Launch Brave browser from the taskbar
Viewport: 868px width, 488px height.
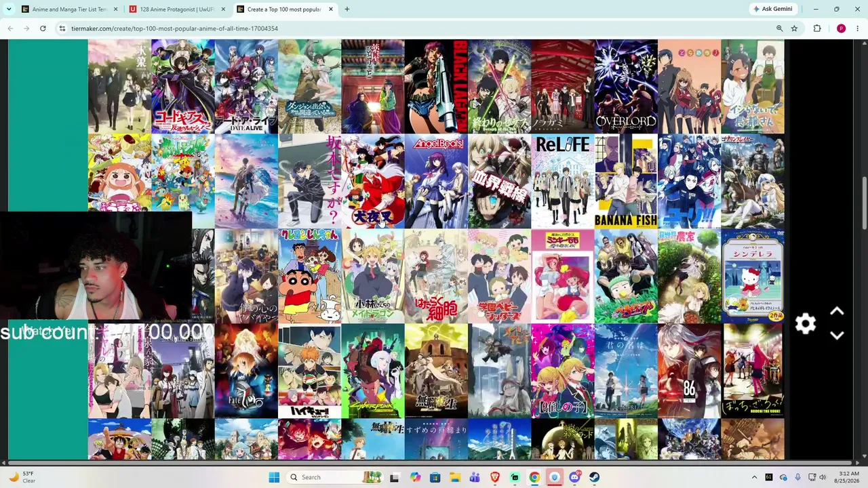[x=495, y=477]
